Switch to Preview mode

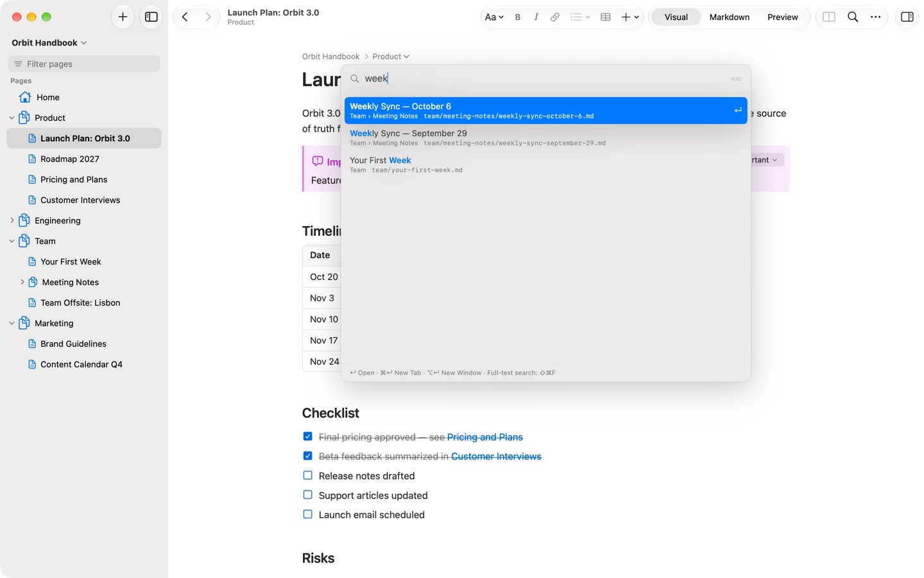(782, 17)
